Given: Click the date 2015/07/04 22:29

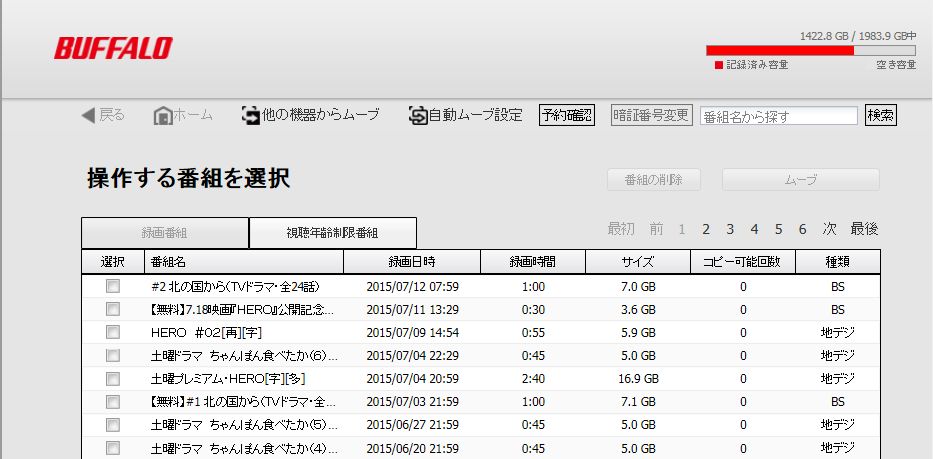Looking at the screenshot, I should coord(412,355).
